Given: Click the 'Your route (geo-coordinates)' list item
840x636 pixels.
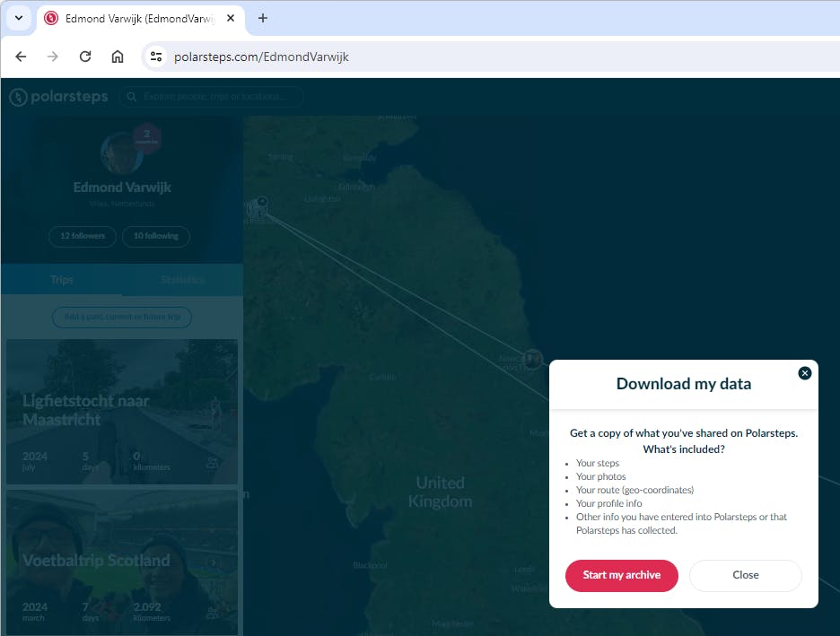Looking at the screenshot, I should point(634,490).
